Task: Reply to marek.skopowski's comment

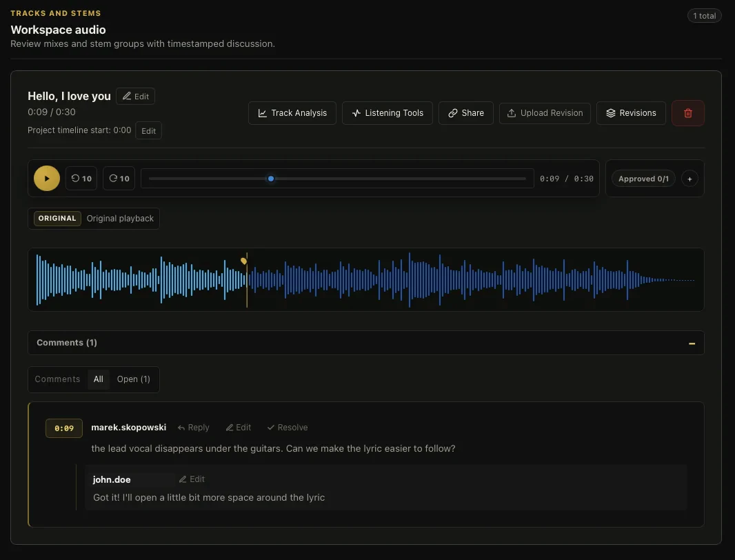Action: point(193,428)
